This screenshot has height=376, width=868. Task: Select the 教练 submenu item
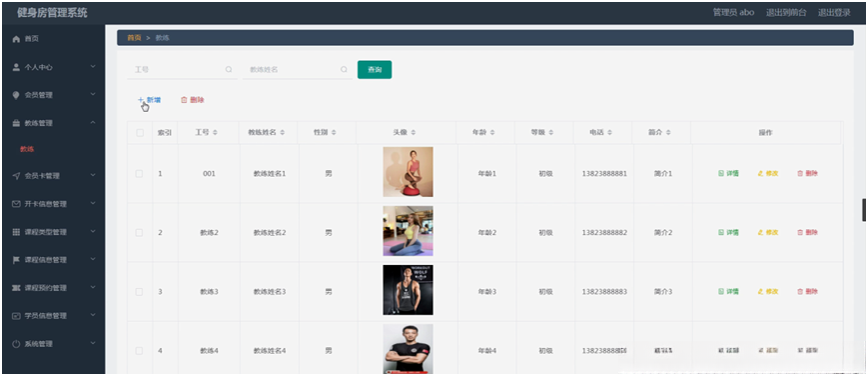[28, 149]
